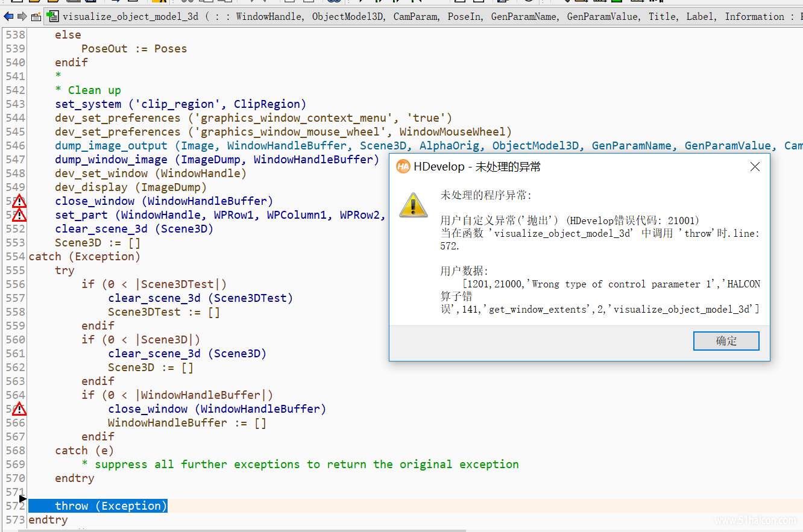Click the suppress all further exceptions comment
The height and width of the screenshot is (532, 803).
point(300,465)
